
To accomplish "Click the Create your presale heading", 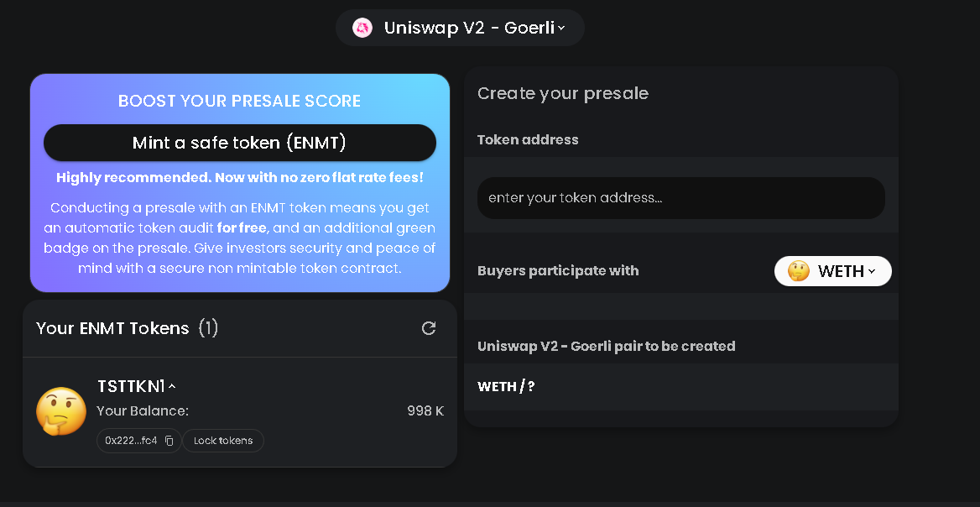I will coord(562,93).
